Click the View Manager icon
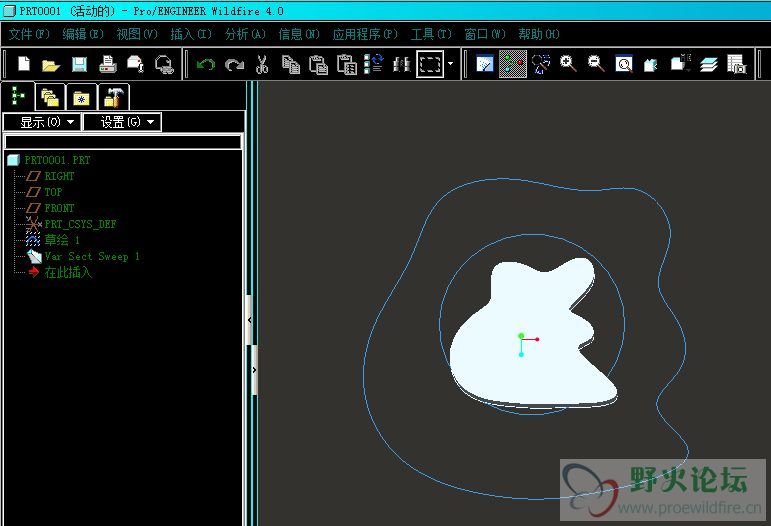Image resolution: width=771 pixels, height=526 pixels. pyautogui.click(x=737, y=64)
